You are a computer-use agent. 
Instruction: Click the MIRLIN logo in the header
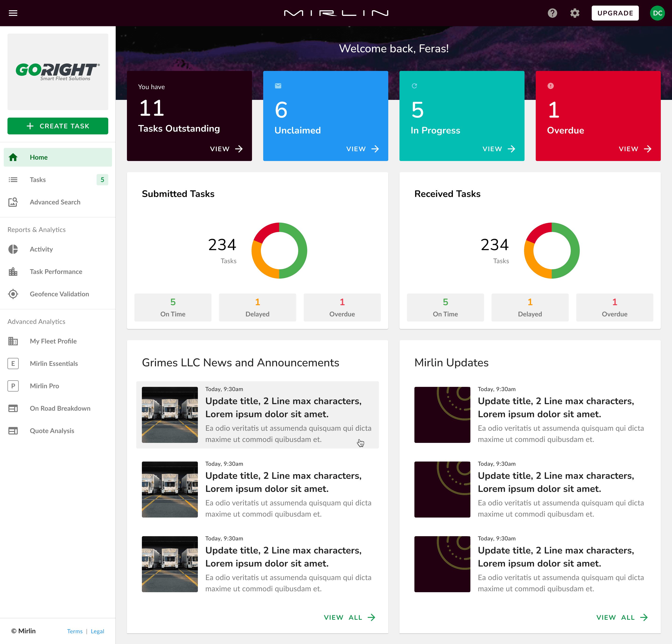(x=336, y=13)
